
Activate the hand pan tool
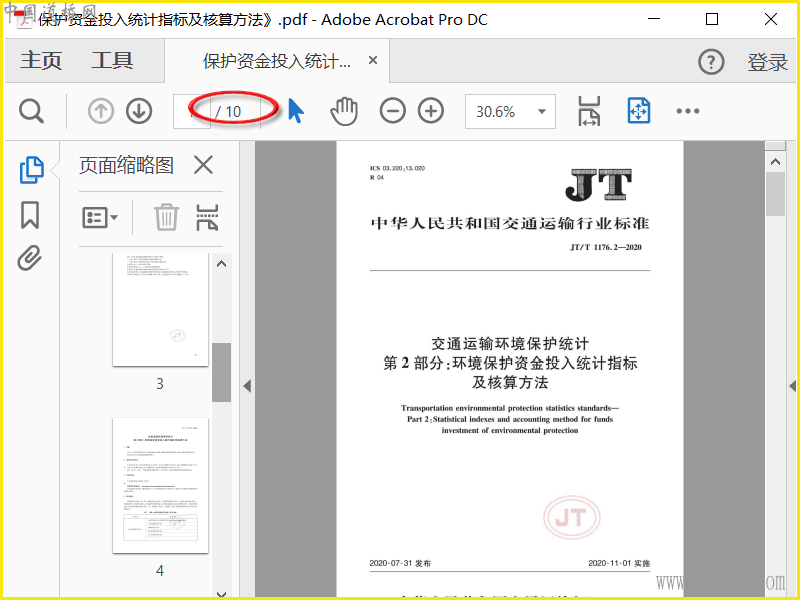point(344,111)
